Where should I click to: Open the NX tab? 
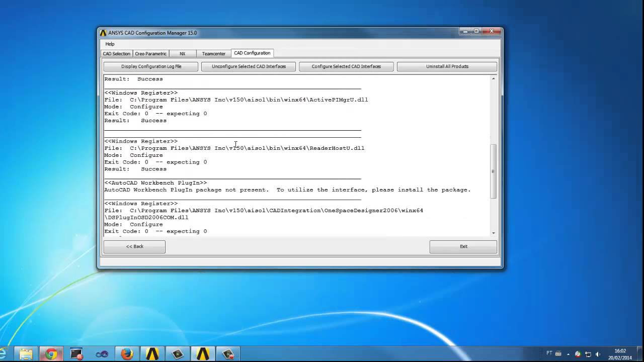[x=182, y=53]
